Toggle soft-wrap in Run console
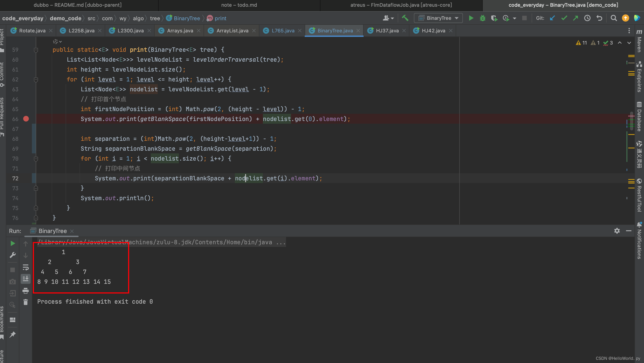Viewport: 644px width, 363px height. [x=25, y=267]
